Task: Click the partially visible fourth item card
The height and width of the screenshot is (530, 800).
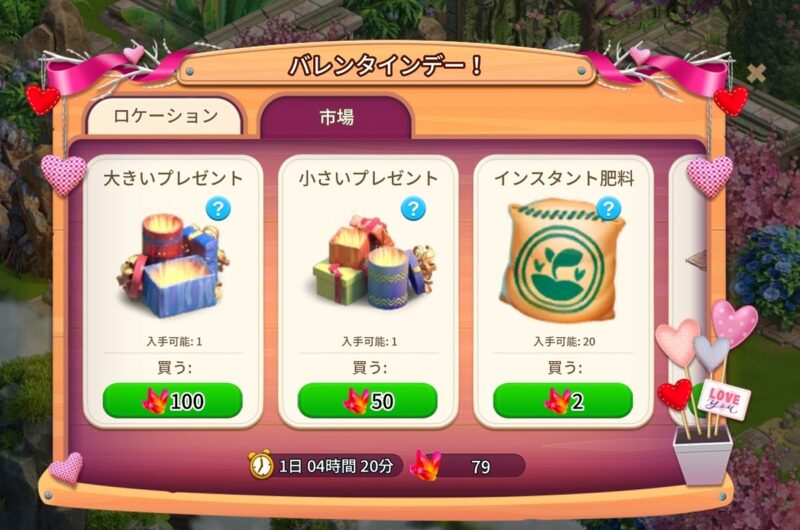Action: pyautogui.click(x=688, y=291)
